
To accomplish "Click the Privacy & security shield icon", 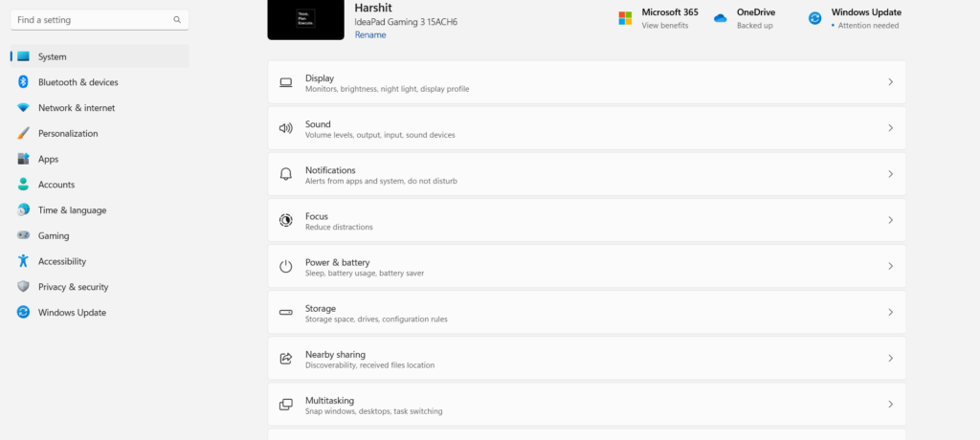I will coord(23,287).
